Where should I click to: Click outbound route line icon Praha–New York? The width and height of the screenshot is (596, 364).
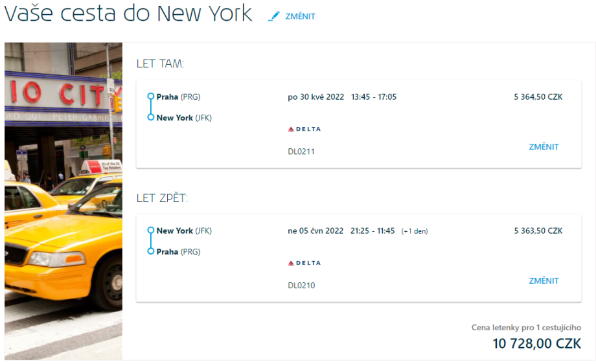point(150,107)
